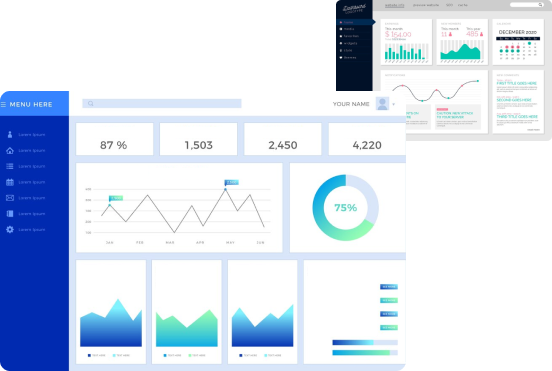Screen dimensions: 552x371
Task: Click the magnifier icon in the light-blue search bar
Action: 90,103
